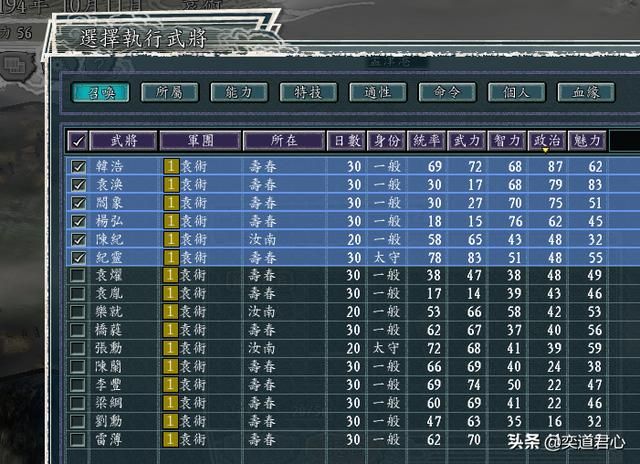This screenshot has height=464, width=640.
Task: Click the legion badge in 李豐 row
Action: (x=171, y=384)
